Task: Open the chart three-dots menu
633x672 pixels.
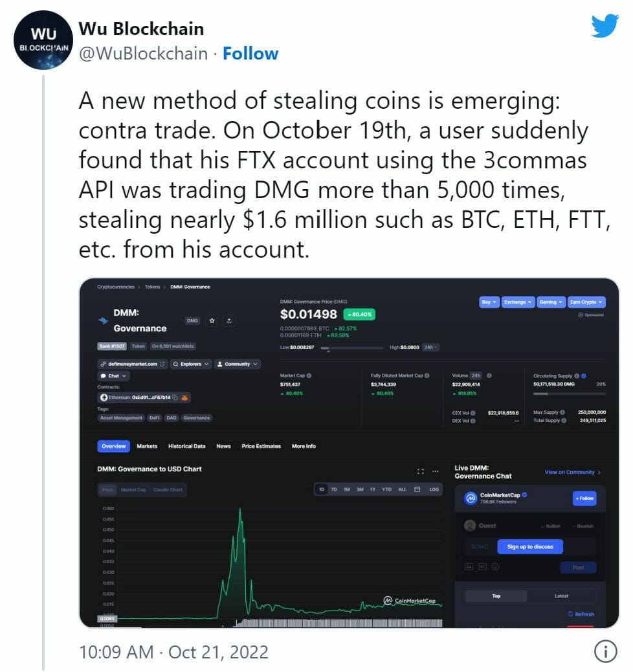Action: [436, 471]
